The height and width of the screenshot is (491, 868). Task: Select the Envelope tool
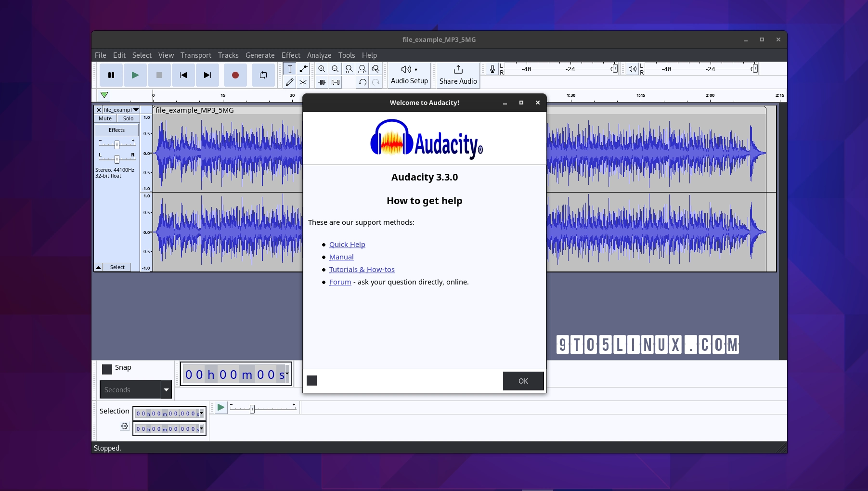303,69
